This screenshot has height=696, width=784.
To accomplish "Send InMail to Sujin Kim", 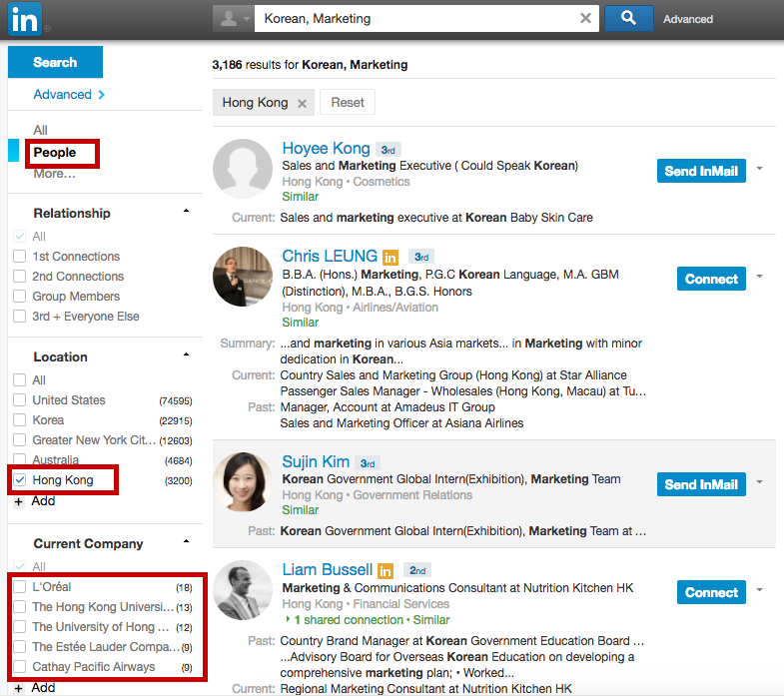I will [x=701, y=484].
